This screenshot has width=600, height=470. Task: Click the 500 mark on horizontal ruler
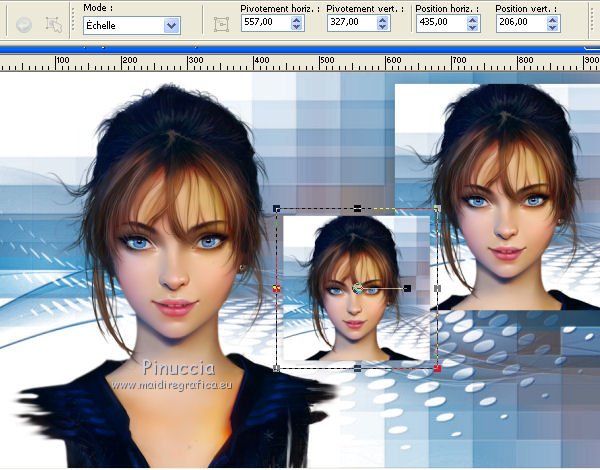pyautogui.click(x=327, y=60)
